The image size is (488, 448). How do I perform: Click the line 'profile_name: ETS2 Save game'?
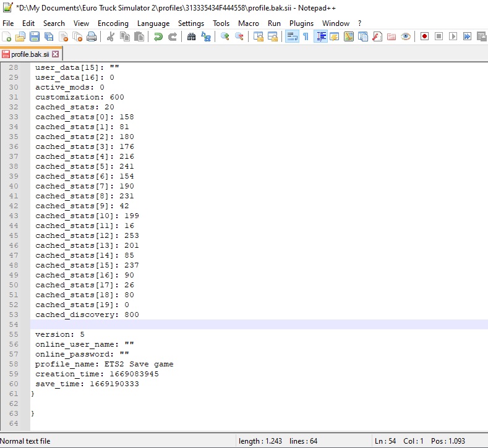point(105,364)
